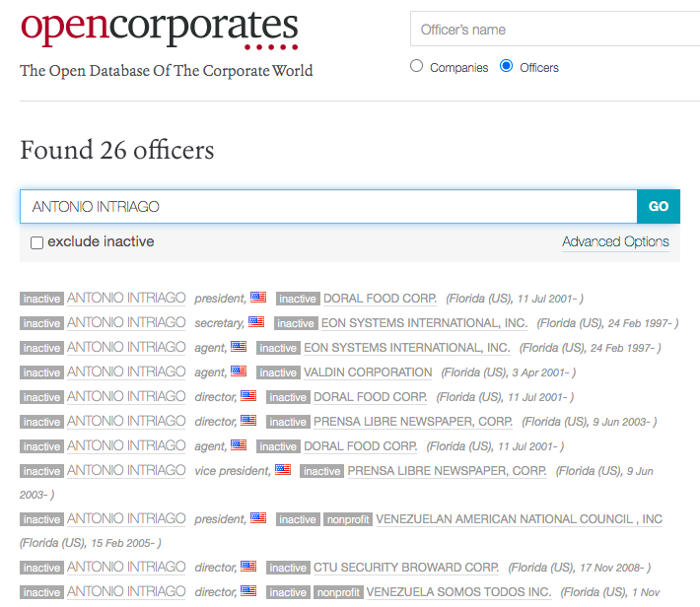Open EON SYSTEMS INTERNATIONAL, INC. in agent row
The height and width of the screenshot is (607, 700).
(x=407, y=347)
